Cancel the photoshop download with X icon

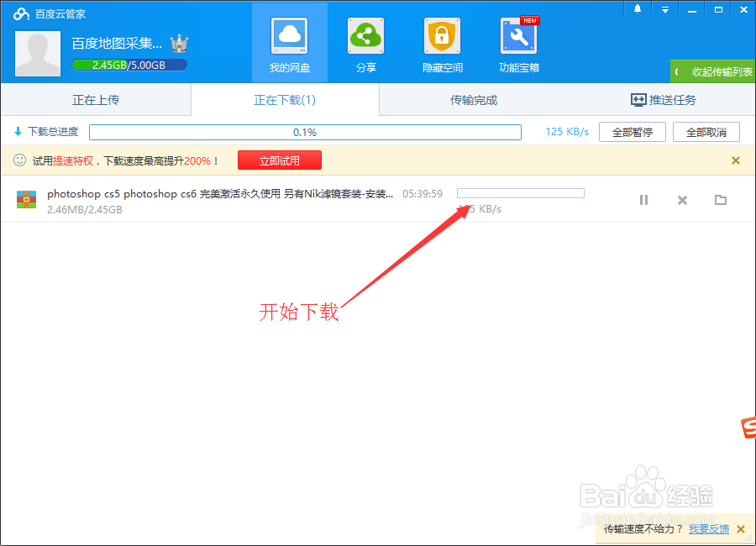[x=682, y=200]
